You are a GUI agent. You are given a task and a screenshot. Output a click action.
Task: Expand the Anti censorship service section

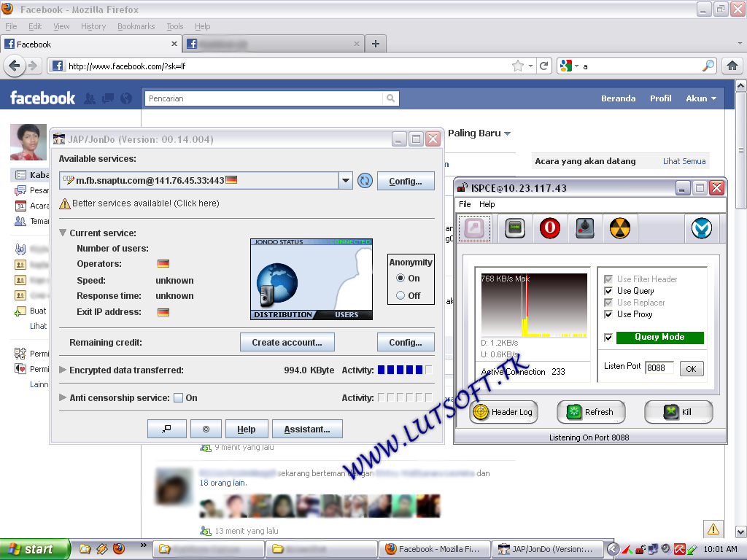(63, 397)
